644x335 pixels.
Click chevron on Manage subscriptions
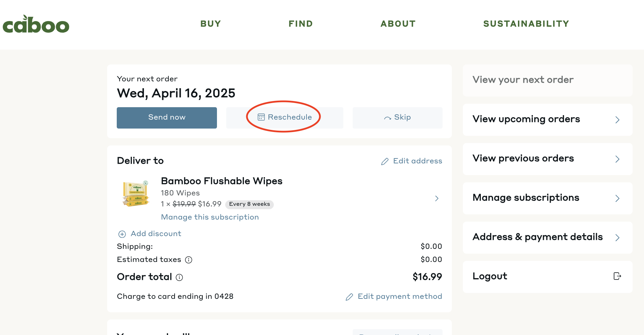617,199
